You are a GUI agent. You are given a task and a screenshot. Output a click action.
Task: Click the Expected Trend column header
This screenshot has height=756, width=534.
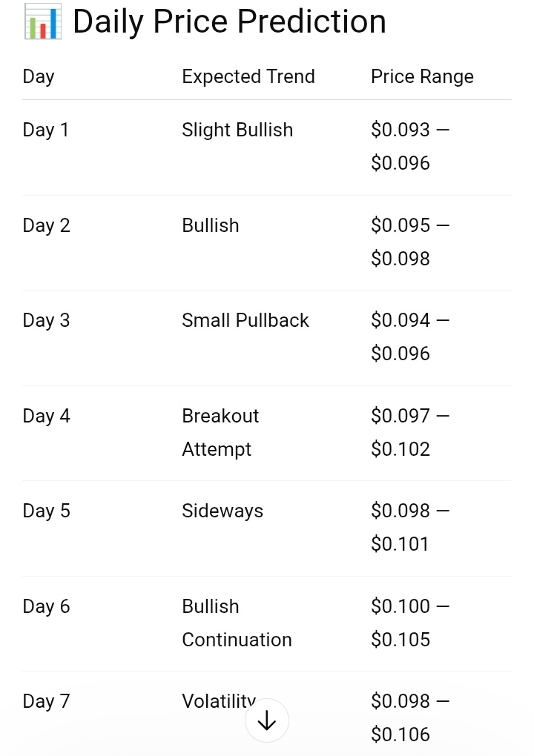[x=248, y=76]
